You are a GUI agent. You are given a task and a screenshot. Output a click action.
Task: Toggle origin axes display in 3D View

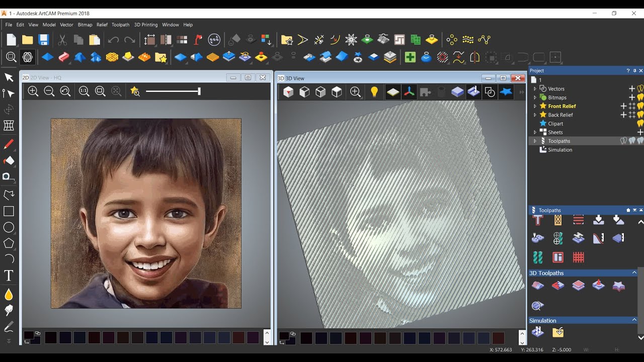(409, 92)
